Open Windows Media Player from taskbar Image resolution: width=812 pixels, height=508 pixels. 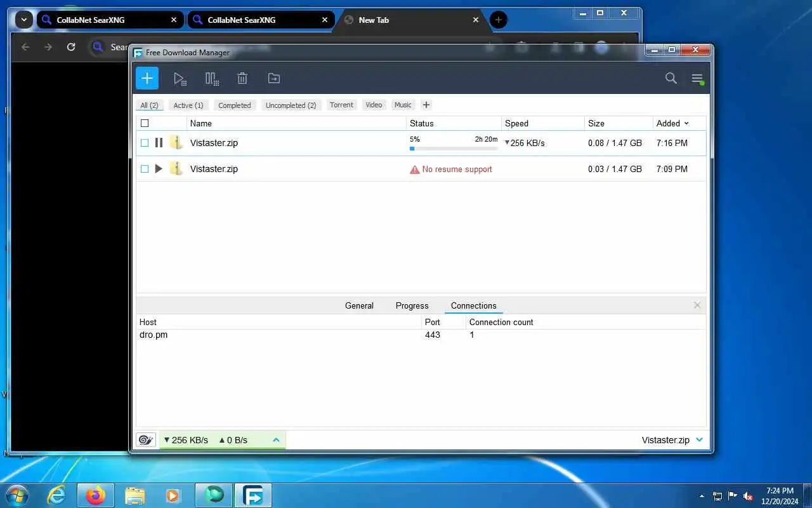[173, 495]
